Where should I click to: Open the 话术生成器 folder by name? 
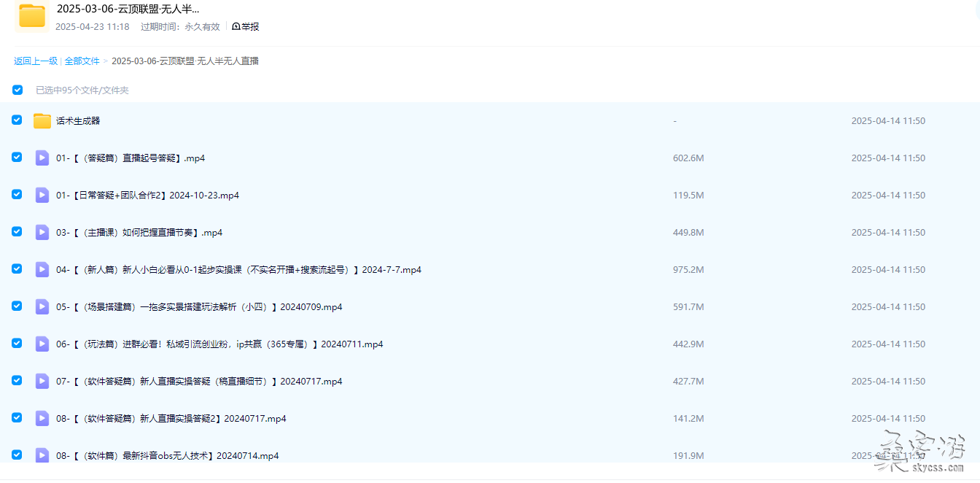(78, 121)
